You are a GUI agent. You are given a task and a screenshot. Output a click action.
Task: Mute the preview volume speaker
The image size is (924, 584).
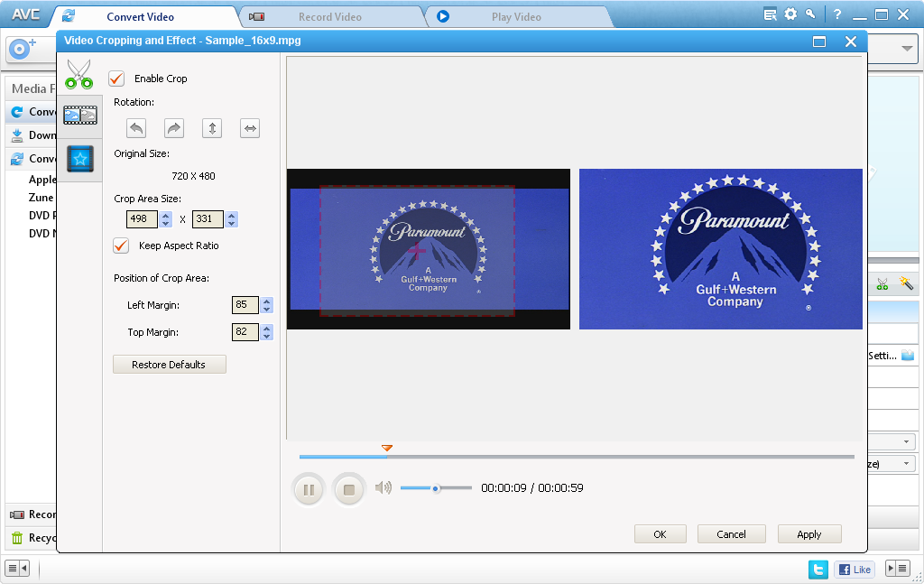point(383,487)
